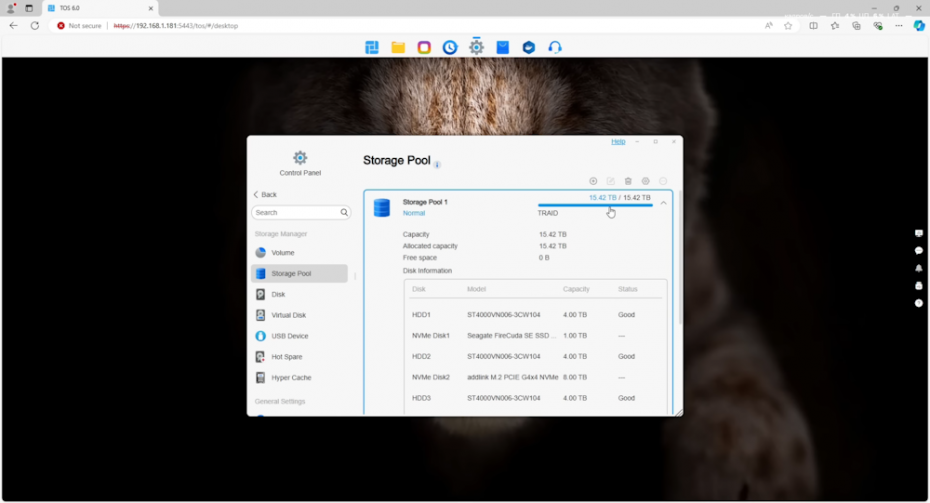930x503 pixels.
Task: Open the monitor icon on right edge
Action: [x=919, y=233]
